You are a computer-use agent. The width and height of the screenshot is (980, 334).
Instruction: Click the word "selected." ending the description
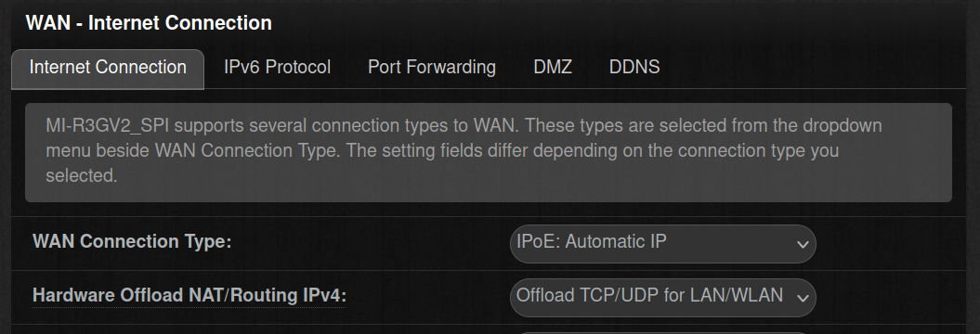tap(81, 175)
